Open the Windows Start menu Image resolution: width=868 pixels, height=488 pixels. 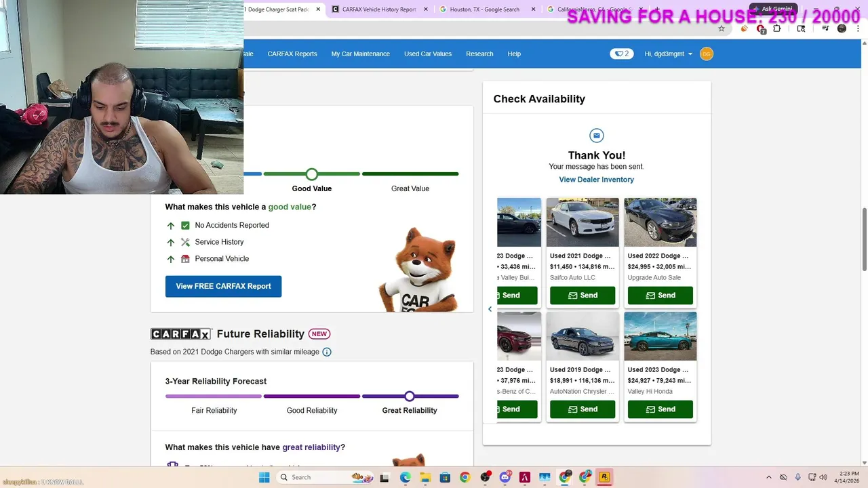point(264,477)
